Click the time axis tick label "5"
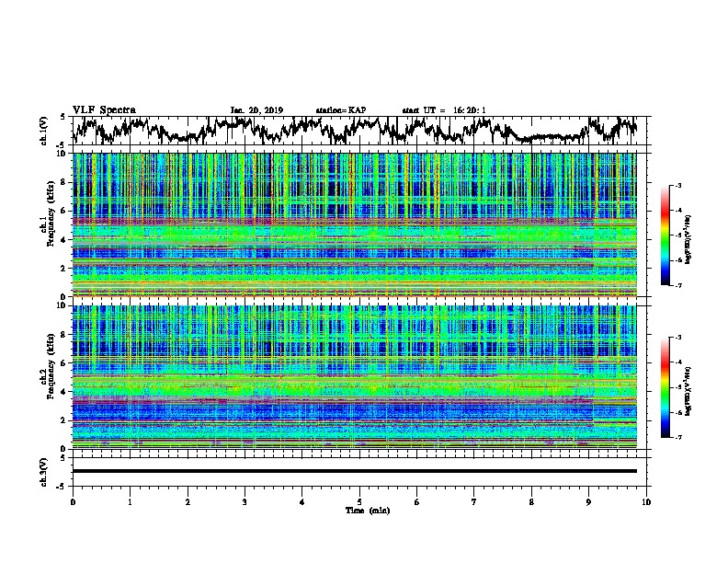This screenshot has width=728, height=563. [359, 502]
